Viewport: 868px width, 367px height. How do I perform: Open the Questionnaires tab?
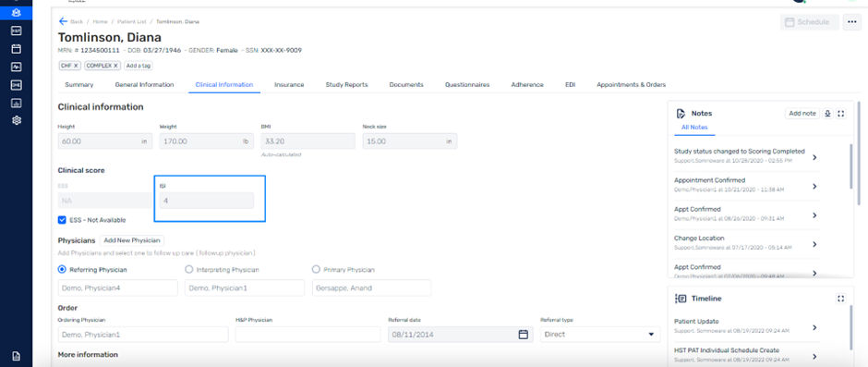(x=467, y=85)
